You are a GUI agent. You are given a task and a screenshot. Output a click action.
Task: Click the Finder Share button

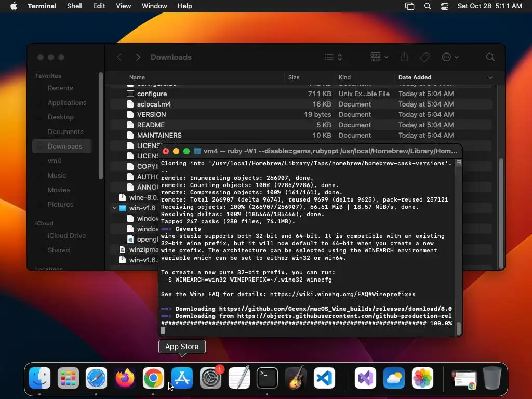pyautogui.click(x=404, y=57)
